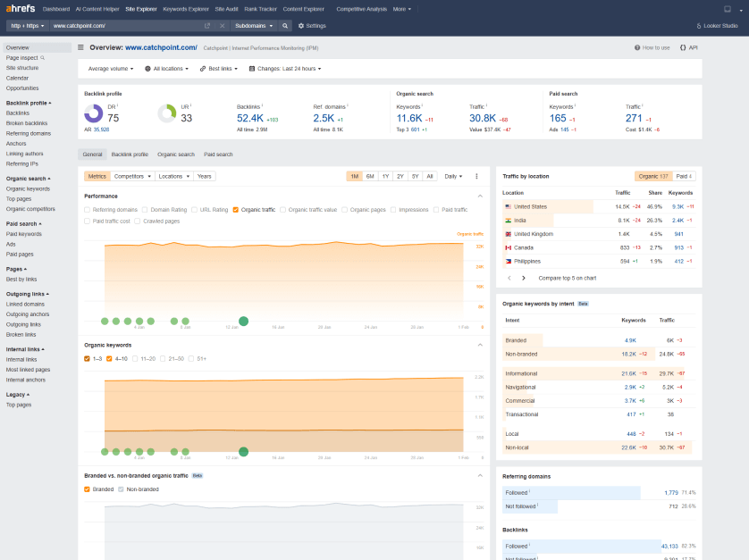Open Keywords Explorer in top menu
749x560 pixels.
tap(186, 9)
